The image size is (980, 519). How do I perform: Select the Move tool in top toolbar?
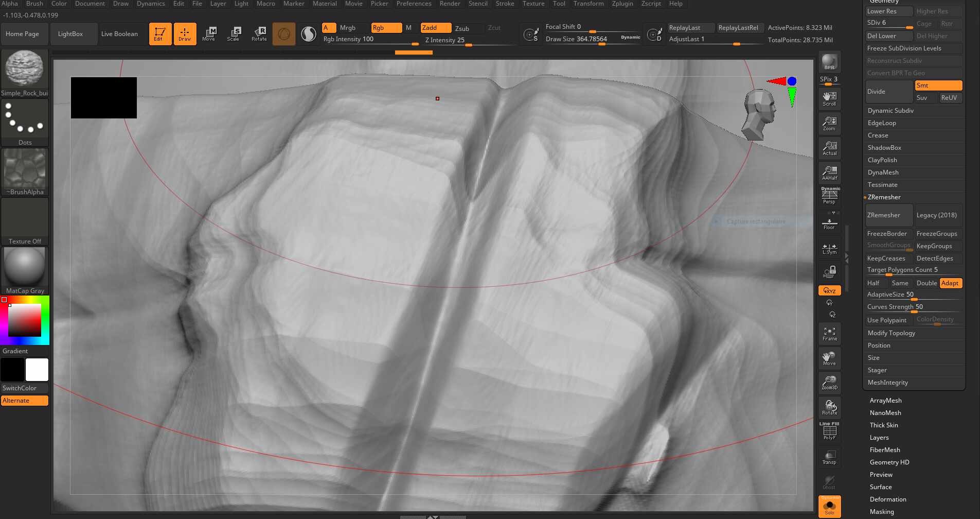tap(209, 34)
